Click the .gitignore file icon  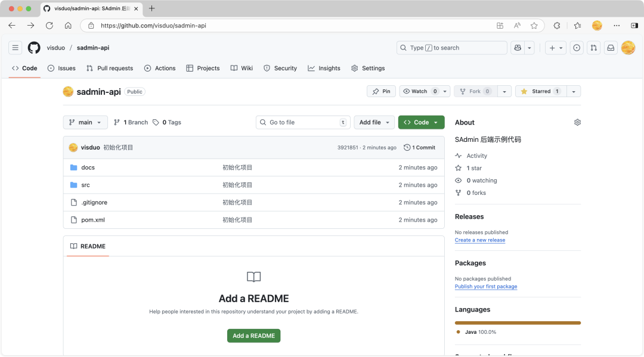(73, 202)
